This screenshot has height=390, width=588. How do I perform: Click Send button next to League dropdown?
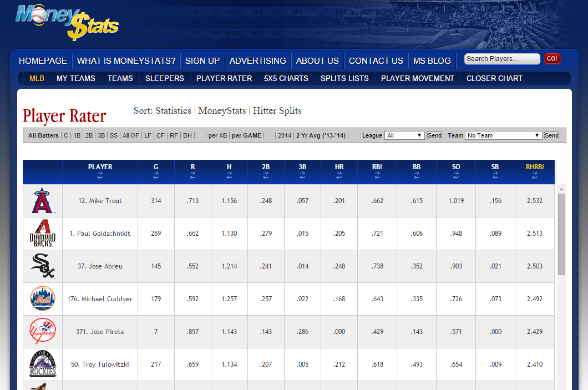[x=434, y=135]
